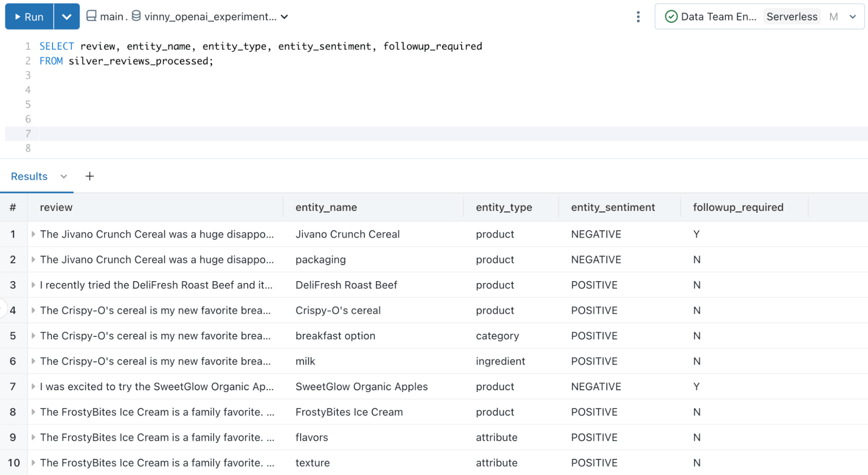Click the entity_name column header
868x475 pixels.
click(x=326, y=207)
